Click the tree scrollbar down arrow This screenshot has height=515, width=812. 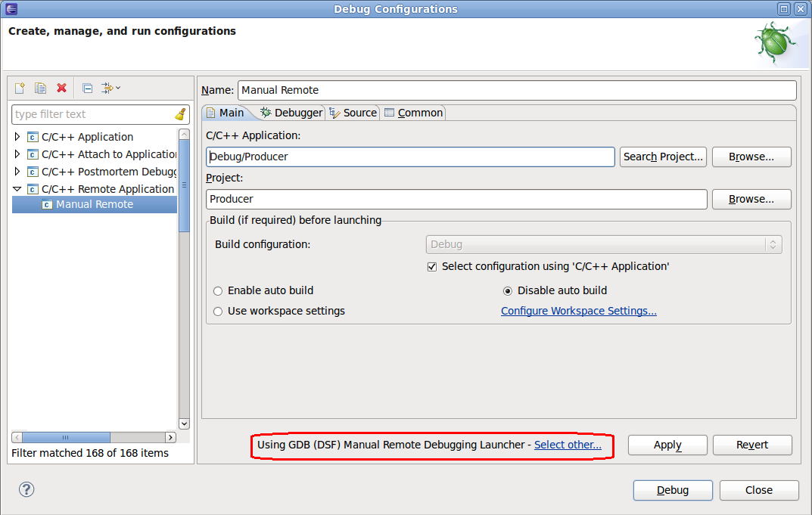pos(184,423)
